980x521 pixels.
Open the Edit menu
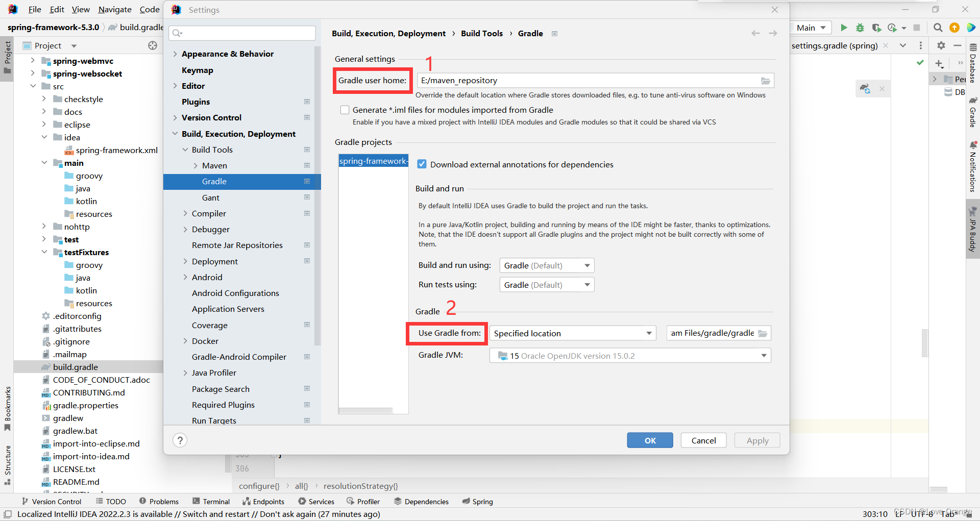point(57,9)
